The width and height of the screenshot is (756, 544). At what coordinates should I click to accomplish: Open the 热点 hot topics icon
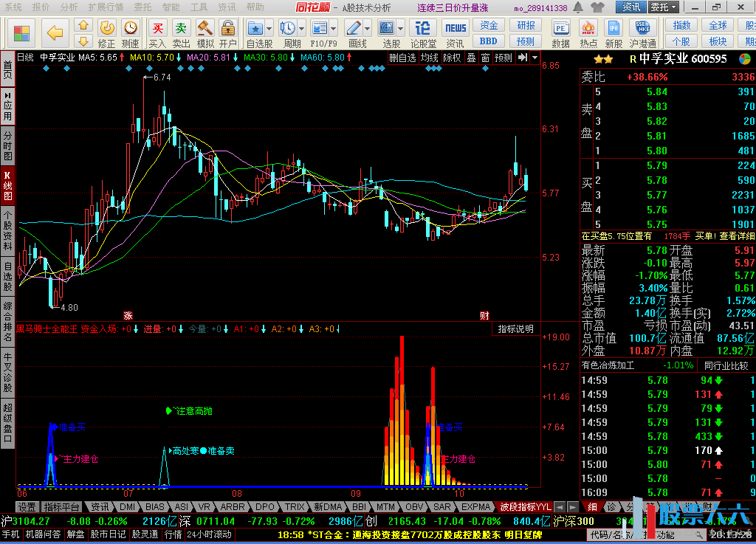(x=588, y=32)
